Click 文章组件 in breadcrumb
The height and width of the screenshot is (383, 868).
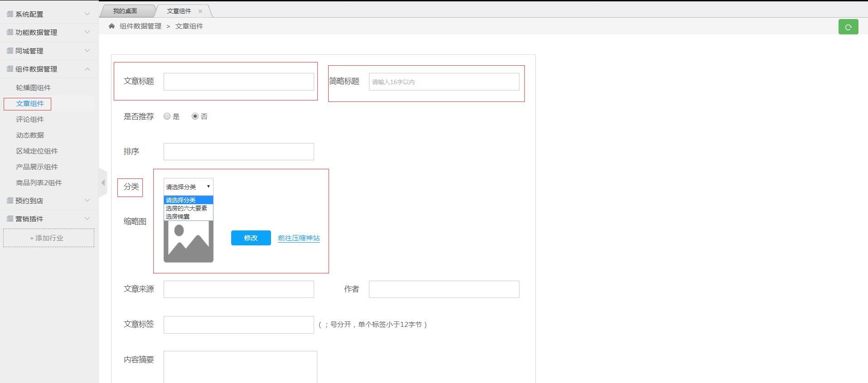tap(189, 26)
